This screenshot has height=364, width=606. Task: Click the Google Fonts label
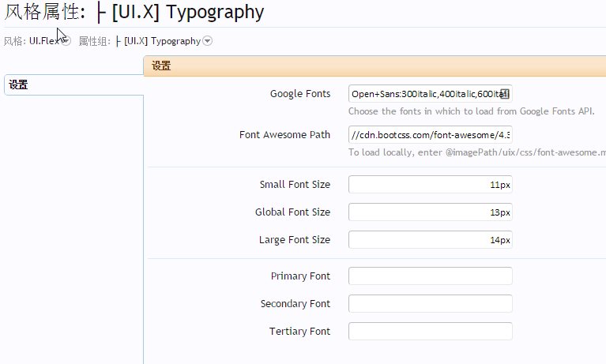pos(300,94)
